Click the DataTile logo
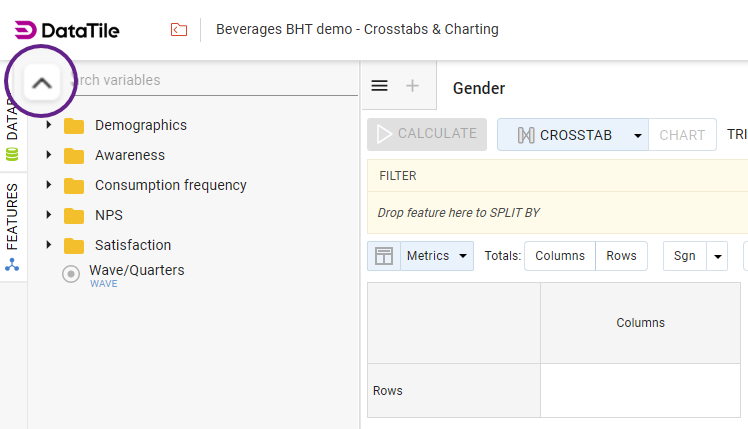The image size is (748, 429). point(67,30)
